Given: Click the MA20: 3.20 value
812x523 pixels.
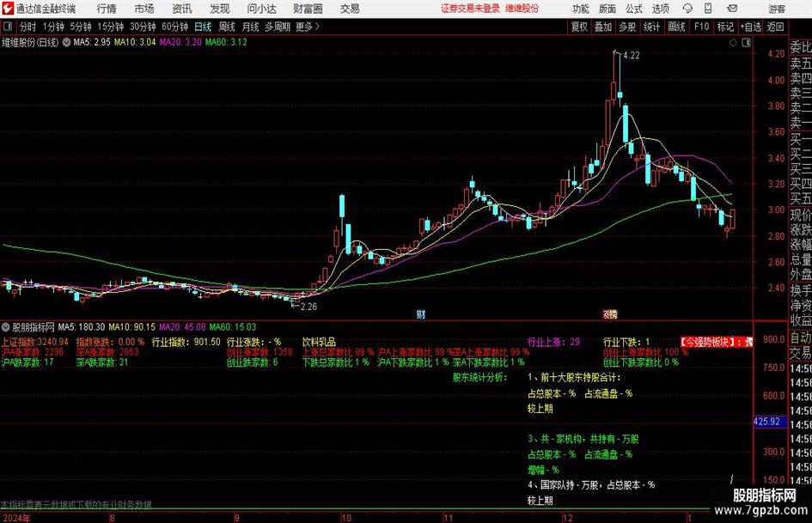Looking at the screenshot, I should 180,42.
